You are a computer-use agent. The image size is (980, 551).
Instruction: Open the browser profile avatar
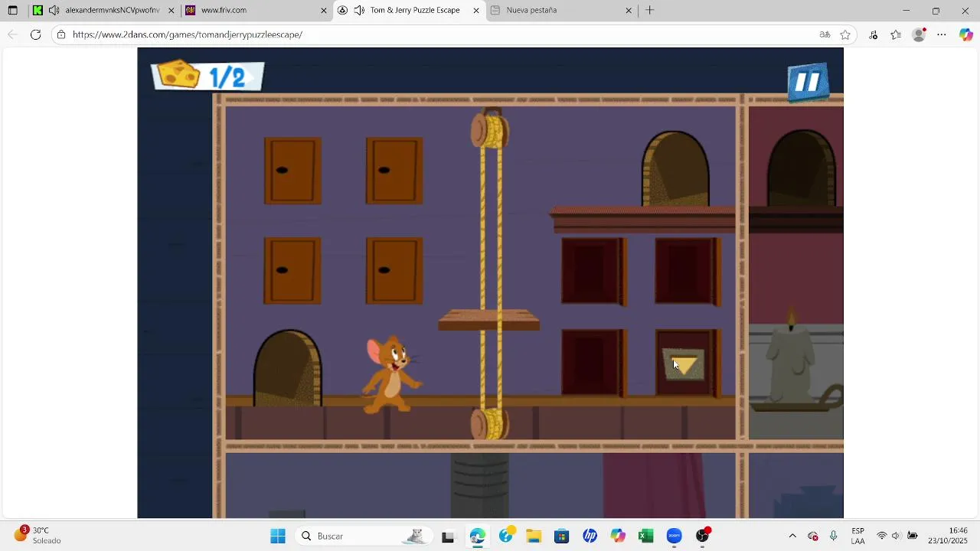tap(919, 34)
